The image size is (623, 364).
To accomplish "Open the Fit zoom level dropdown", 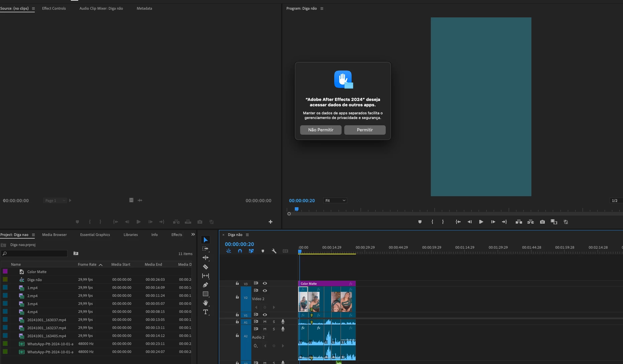I will [335, 201].
